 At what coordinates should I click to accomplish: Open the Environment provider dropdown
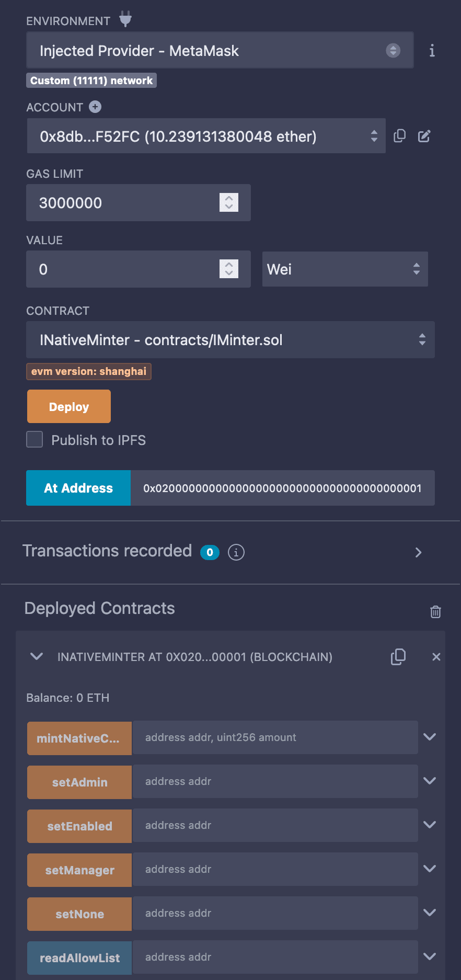click(220, 51)
